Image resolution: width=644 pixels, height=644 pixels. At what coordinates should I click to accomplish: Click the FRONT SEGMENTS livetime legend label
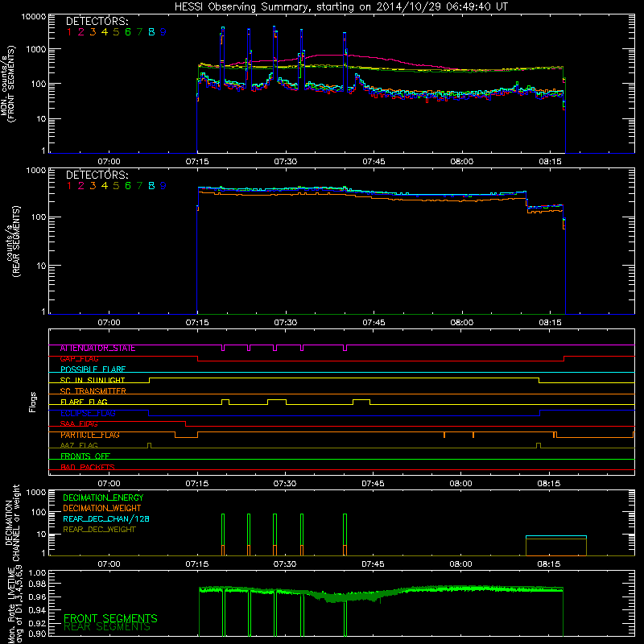110,618
